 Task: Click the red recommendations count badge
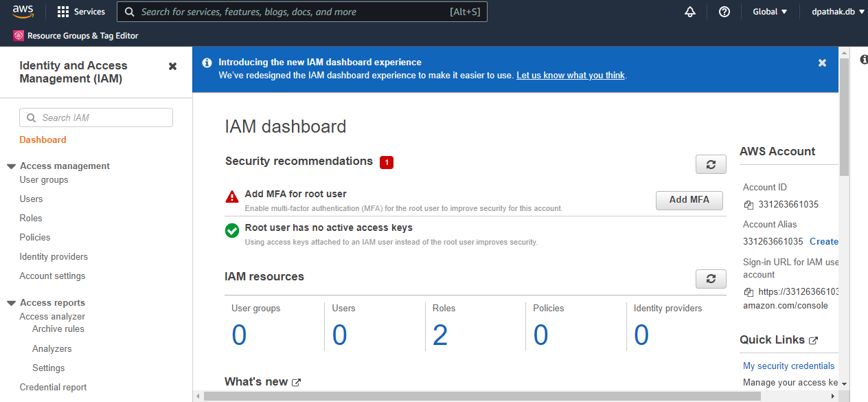[x=386, y=162]
